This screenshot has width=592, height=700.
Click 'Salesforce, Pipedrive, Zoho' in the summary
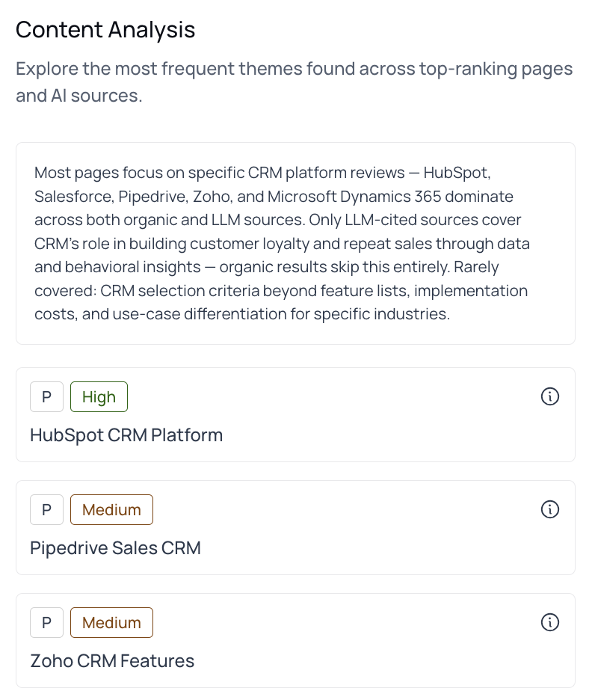(x=132, y=197)
